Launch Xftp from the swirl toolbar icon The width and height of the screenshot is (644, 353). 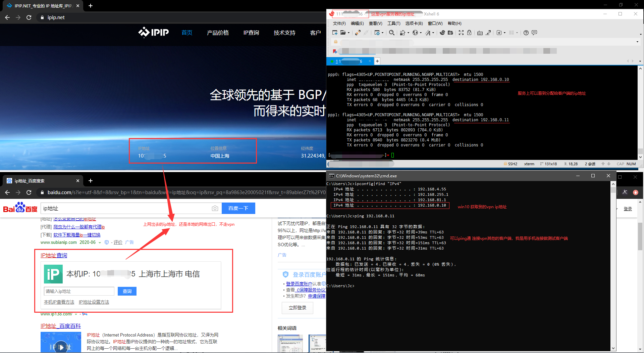pos(442,33)
